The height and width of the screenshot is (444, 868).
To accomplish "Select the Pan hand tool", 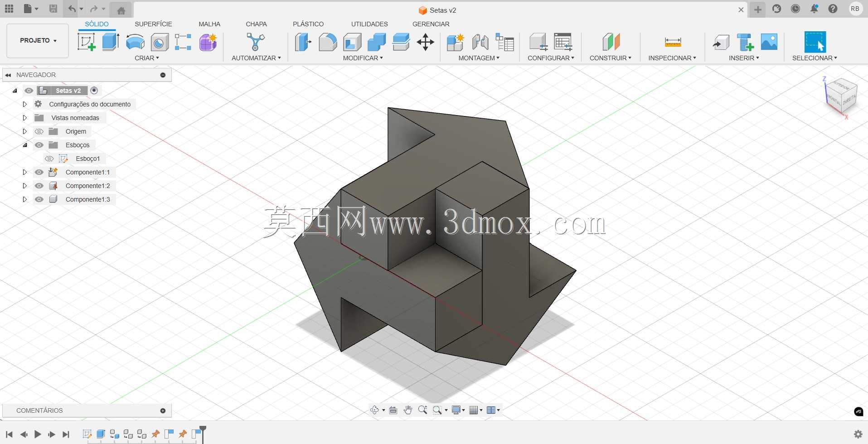I will pyautogui.click(x=408, y=410).
